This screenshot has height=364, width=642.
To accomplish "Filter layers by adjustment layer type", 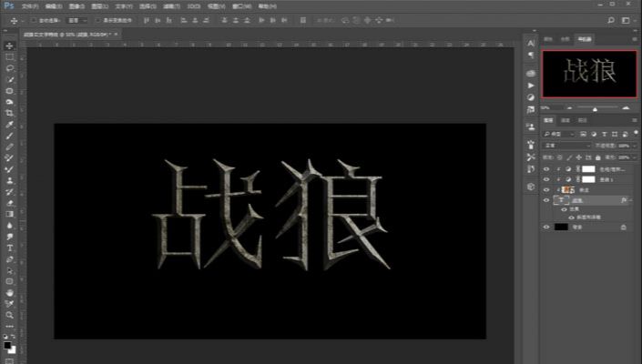I will pyautogui.click(x=594, y=134).
